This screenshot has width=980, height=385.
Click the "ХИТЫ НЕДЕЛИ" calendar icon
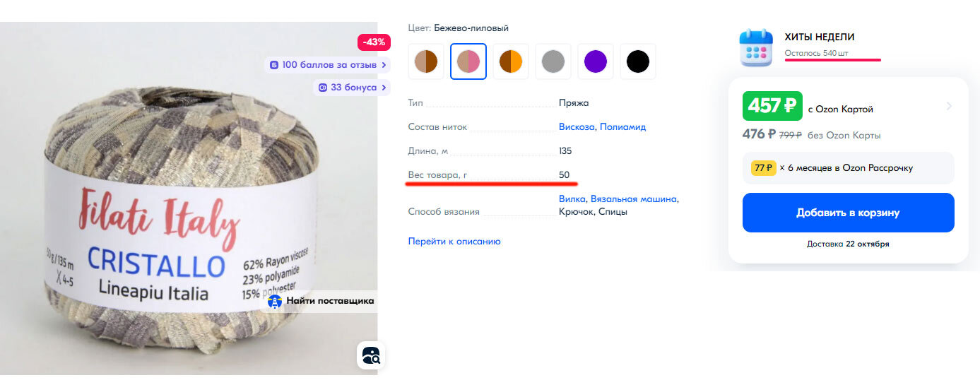(x=756, y=48)
